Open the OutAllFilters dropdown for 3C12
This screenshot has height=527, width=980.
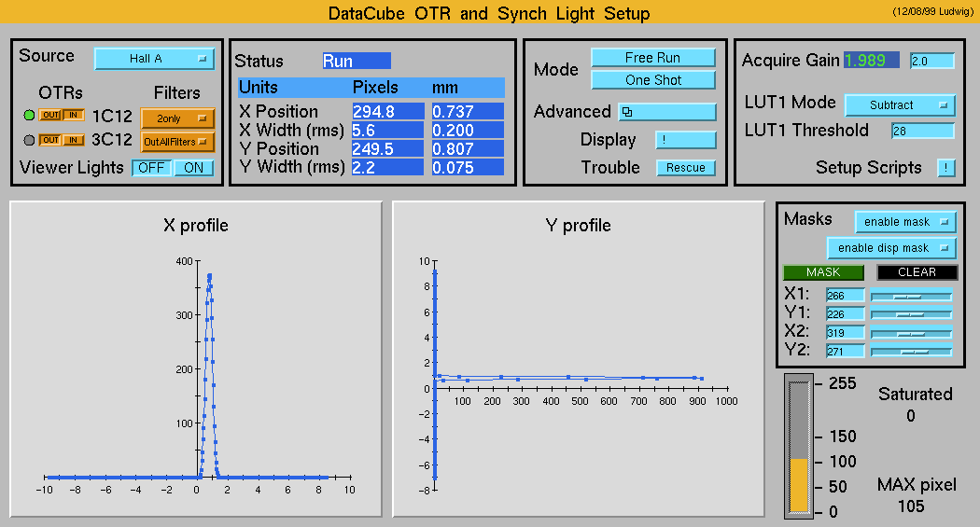176,142
